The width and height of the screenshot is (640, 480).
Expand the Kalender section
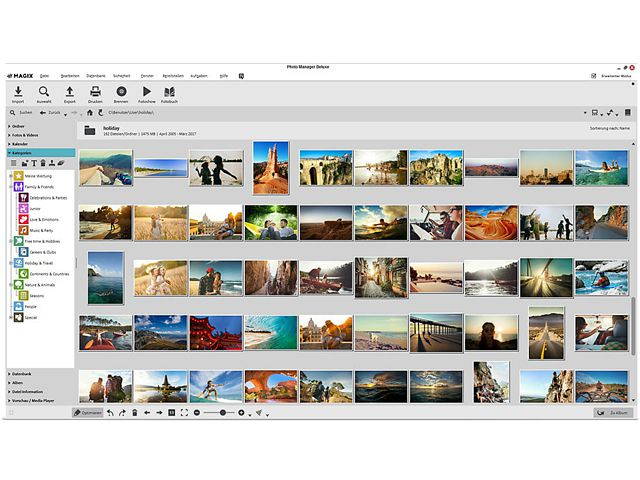pyautogui.click(x=41, y=144)
